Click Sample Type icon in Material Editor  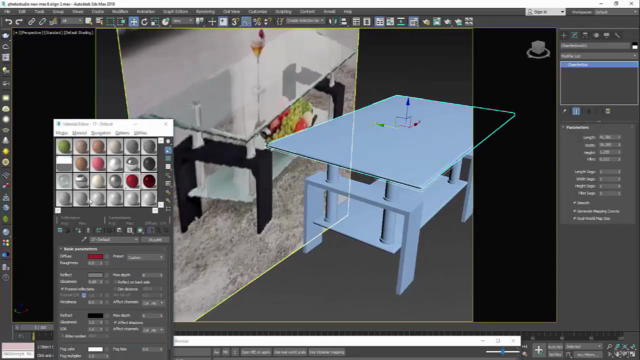tap(168, 141)
